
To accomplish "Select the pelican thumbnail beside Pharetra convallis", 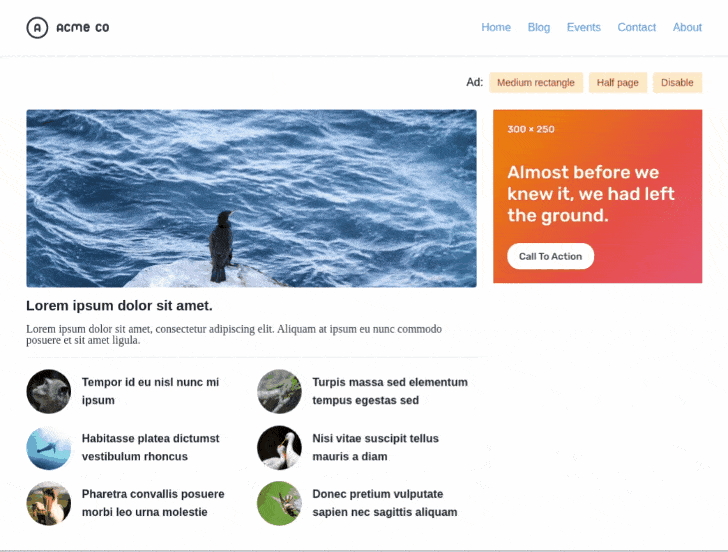I will [49, 503].
